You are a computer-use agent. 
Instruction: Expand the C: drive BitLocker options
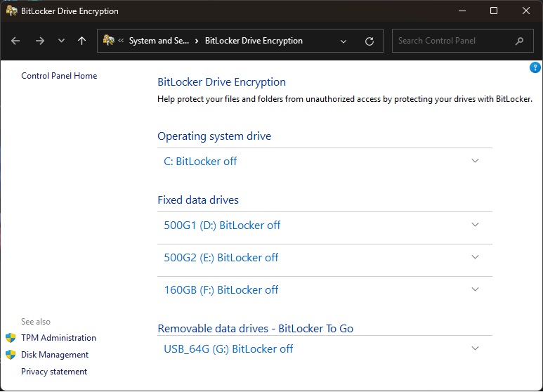[476, 161]
